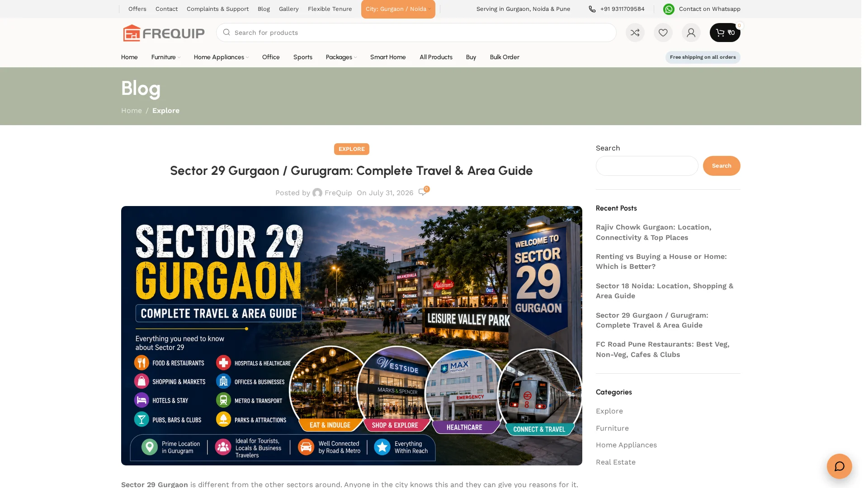The image size is (868, 488).
Task: Open the Sports menu item
Action: tap(303, 57)
